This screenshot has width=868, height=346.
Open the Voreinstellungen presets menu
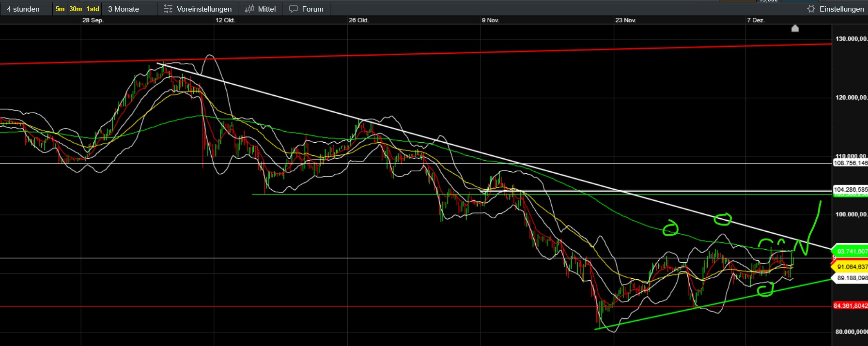pos(204,9)
